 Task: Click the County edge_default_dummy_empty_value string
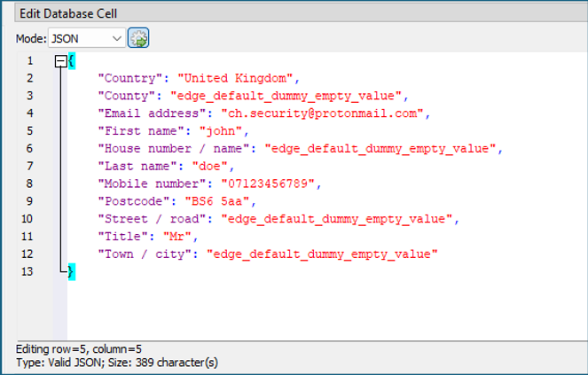(286, 96)
